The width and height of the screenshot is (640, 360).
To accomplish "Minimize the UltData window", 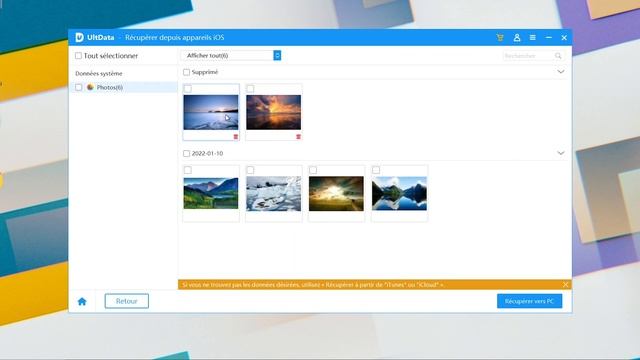I will pyautogui.click(x=549, y=38).
